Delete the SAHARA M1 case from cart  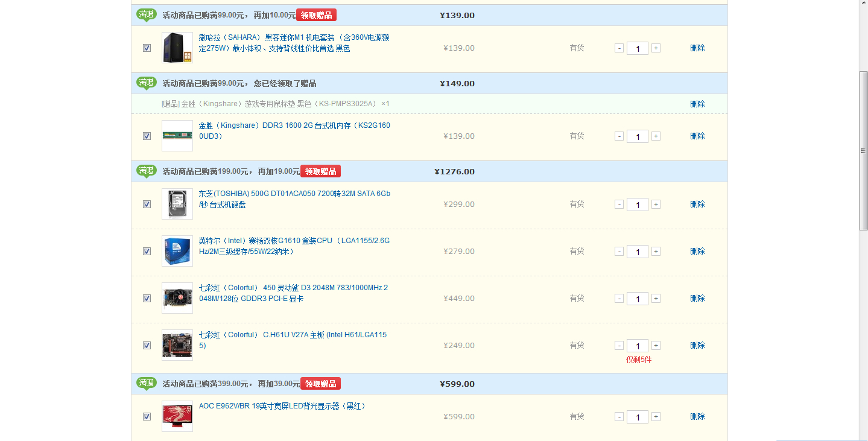697,48
